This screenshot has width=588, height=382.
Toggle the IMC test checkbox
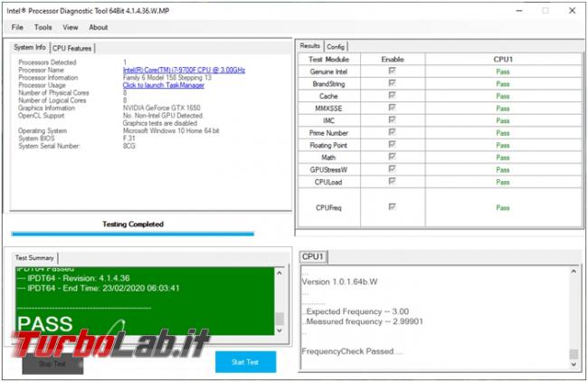[393, 120]
